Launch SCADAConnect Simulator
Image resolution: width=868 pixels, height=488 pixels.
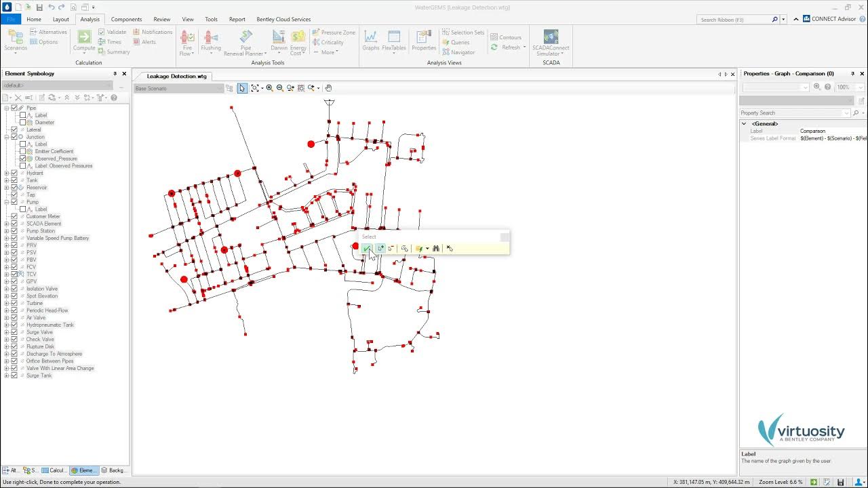(551, 42)
